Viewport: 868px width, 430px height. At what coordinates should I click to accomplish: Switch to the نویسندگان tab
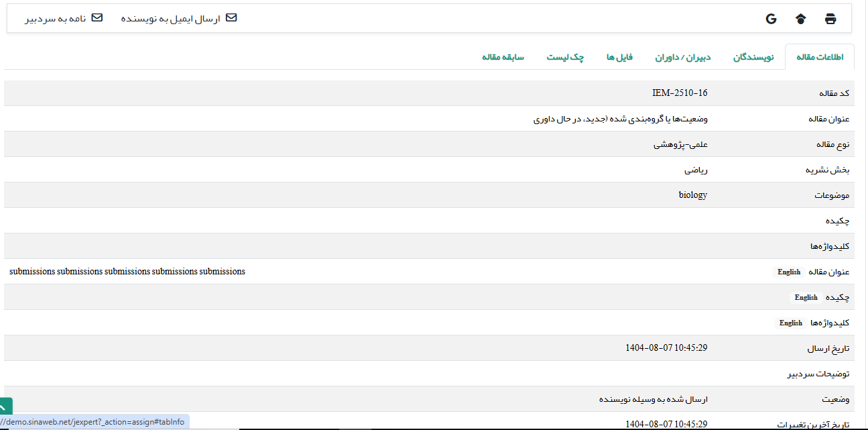pyautogui.click(x=753, y=57)
